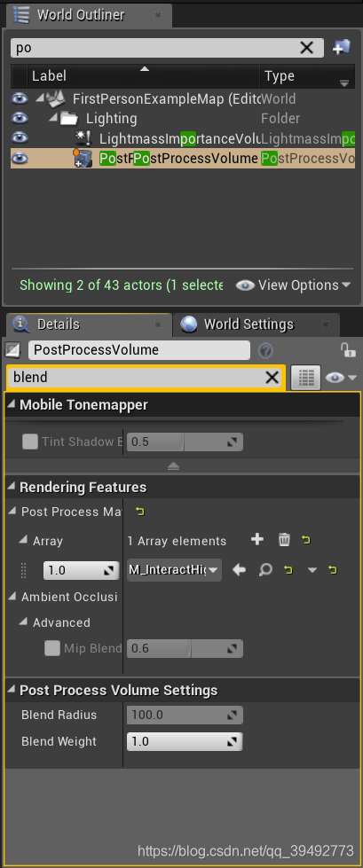Image resolution: width=363 pixels, height=868 pixels.
Task: Empty the array with trash icon
Action: pos(284,540)
